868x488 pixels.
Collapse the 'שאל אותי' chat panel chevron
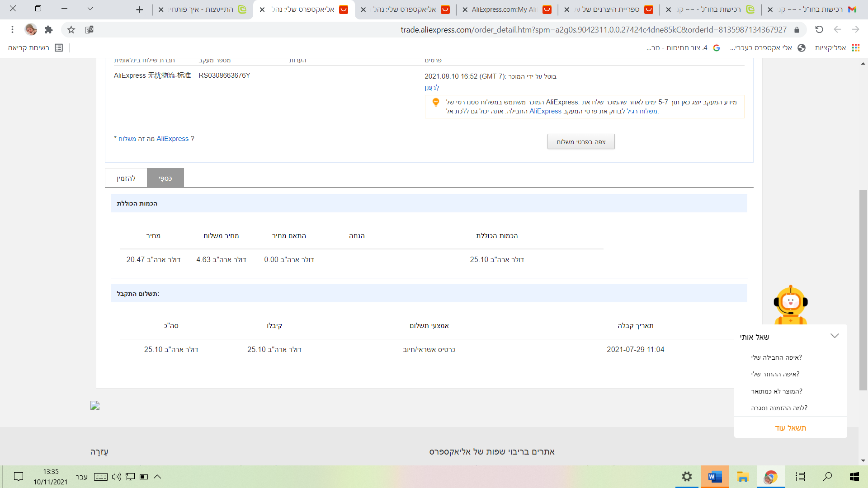(835, 336)
